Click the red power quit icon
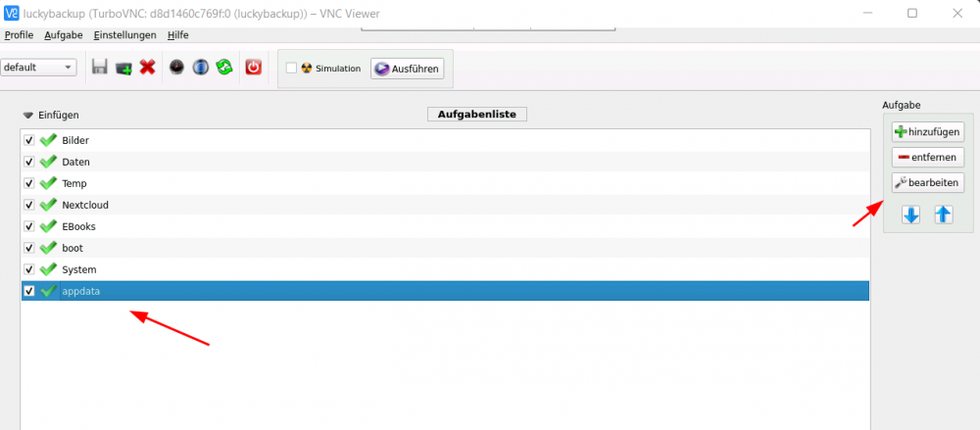The height and width of the screenshot is (430, 980). point(253,67)
